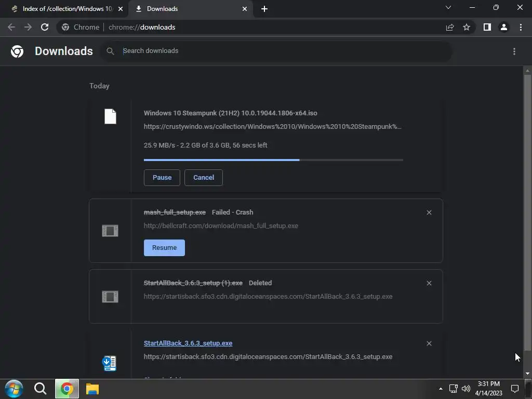Pause the Windows 10 Steampunk download
The height and width of the screenshot is (399, 532).
click(162, 178)
